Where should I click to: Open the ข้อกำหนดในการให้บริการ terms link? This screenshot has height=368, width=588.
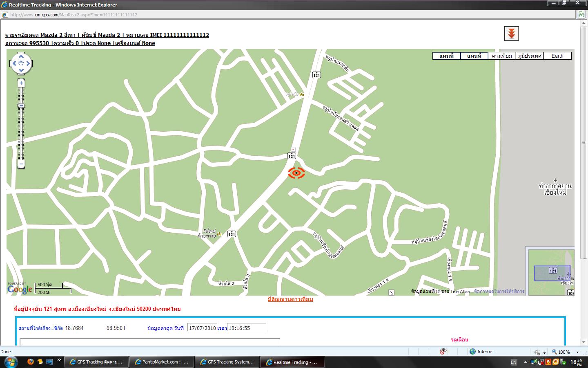coord(499,292)
